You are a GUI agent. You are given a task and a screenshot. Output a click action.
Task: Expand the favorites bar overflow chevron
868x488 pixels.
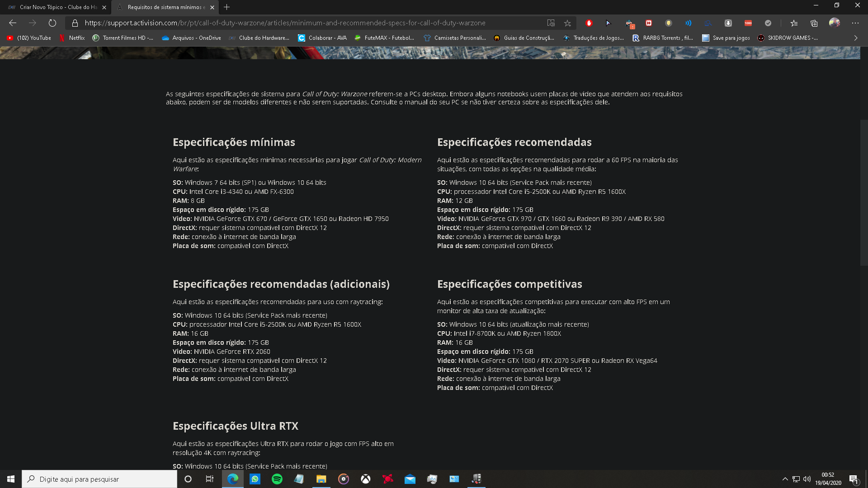pos(856,38)
